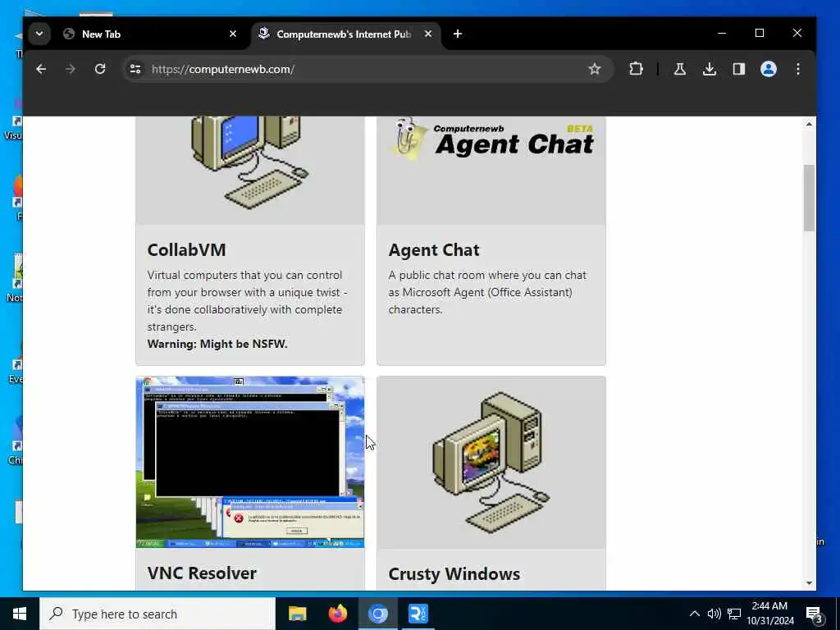Open Chrome Labs flask icon
Viewport: 840px width, 630px height.
coord(680,69)
